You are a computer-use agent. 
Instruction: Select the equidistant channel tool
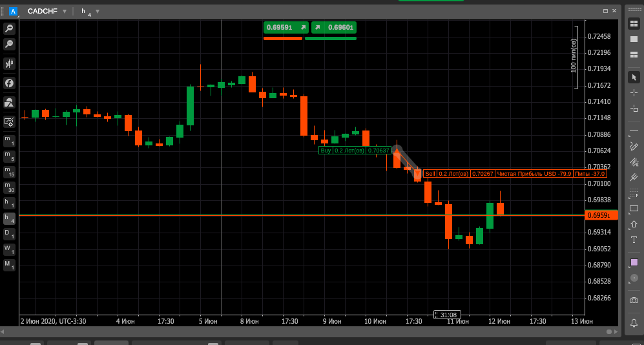tap(634, 162)
